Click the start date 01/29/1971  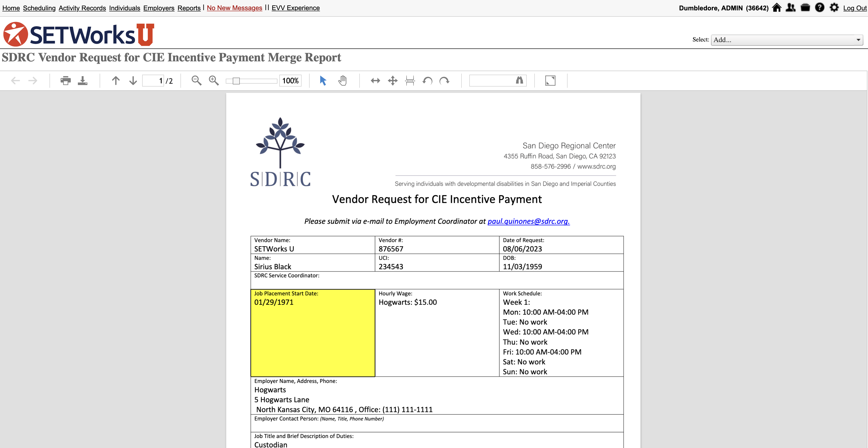point(274,302)
